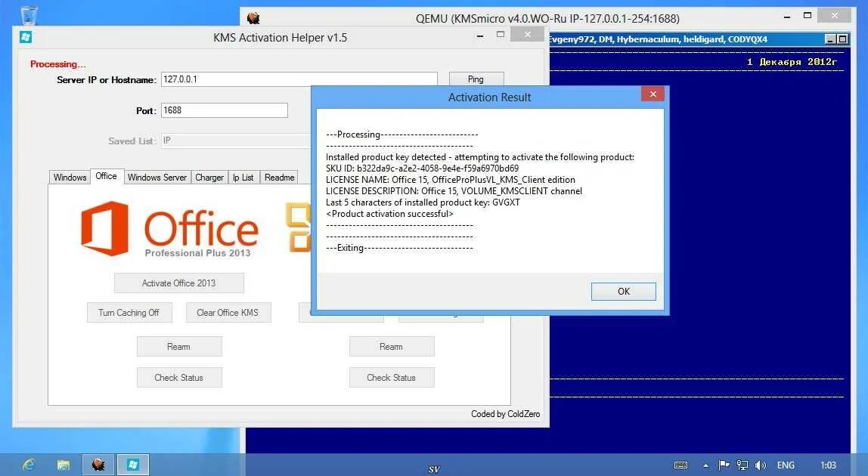Open the Readme tab
The height and width of the screenshot is (476, 868).
click(280, 177)
